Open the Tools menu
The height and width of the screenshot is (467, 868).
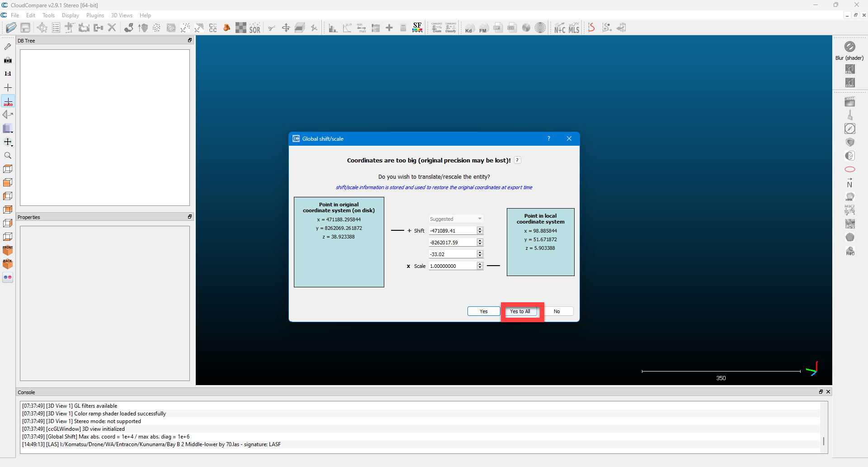pos(48,15)
